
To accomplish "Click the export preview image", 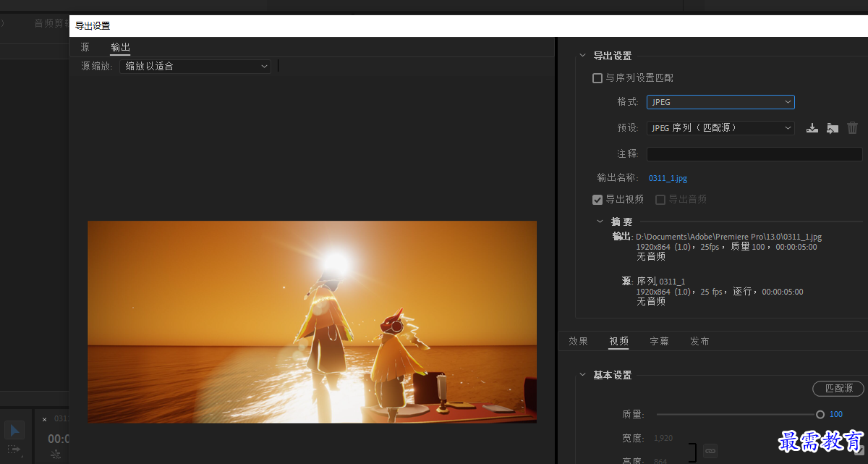I will tap(312, 322).
